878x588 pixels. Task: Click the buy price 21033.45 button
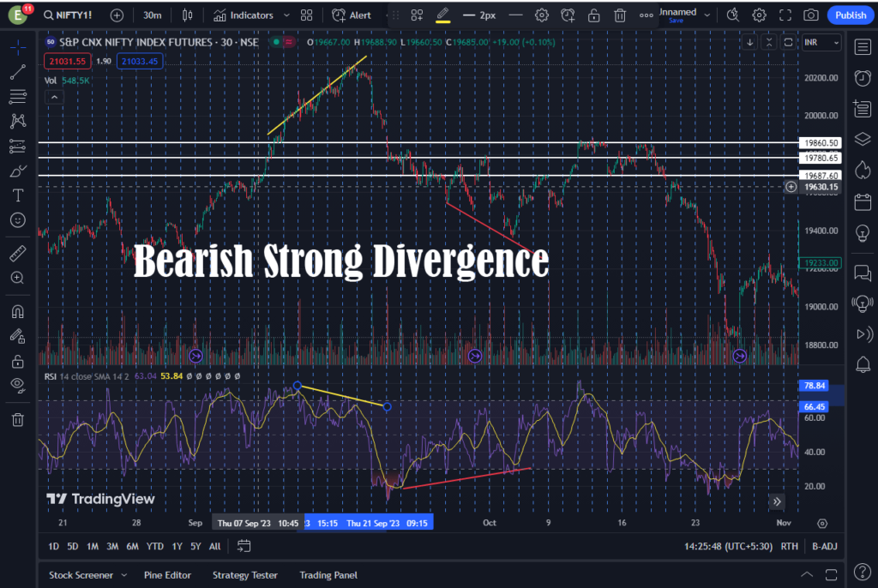[140, 61]
